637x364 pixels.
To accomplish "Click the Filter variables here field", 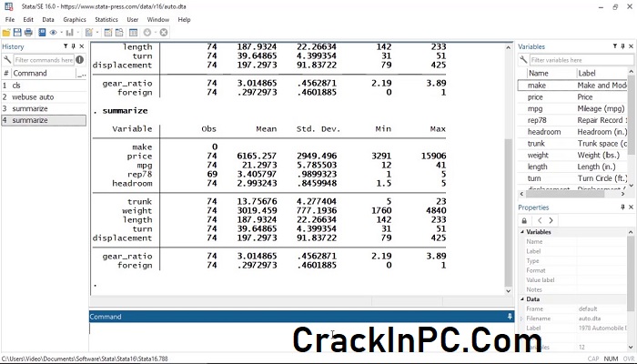I will pyautogui.click(x=581, y=60).
